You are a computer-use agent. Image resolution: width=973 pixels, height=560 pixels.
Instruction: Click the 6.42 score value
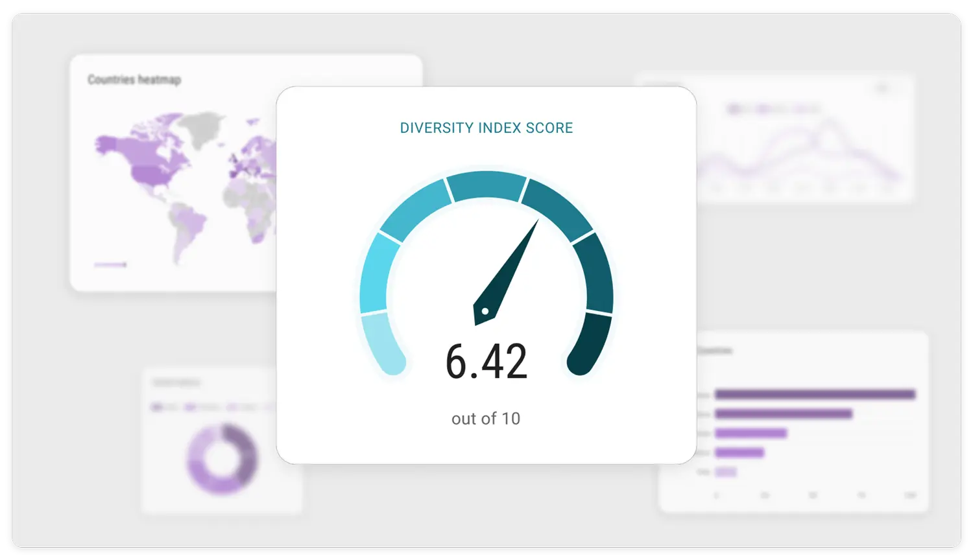[x=486, y=362]
